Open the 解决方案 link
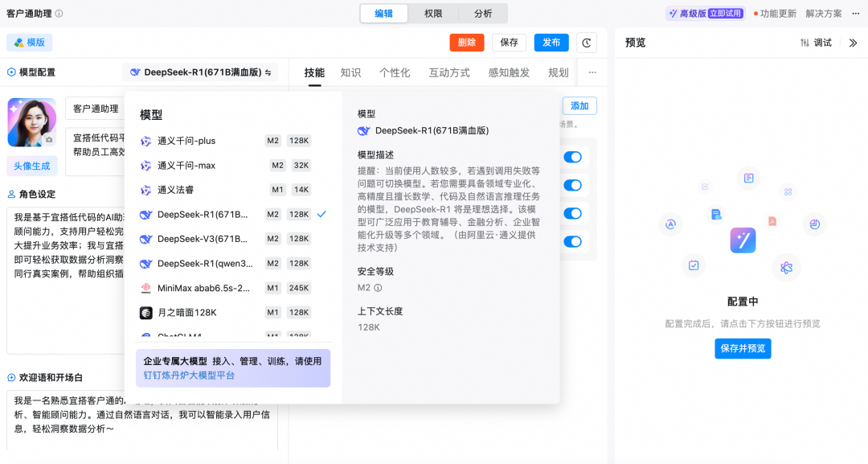 (x=824, y=14)
